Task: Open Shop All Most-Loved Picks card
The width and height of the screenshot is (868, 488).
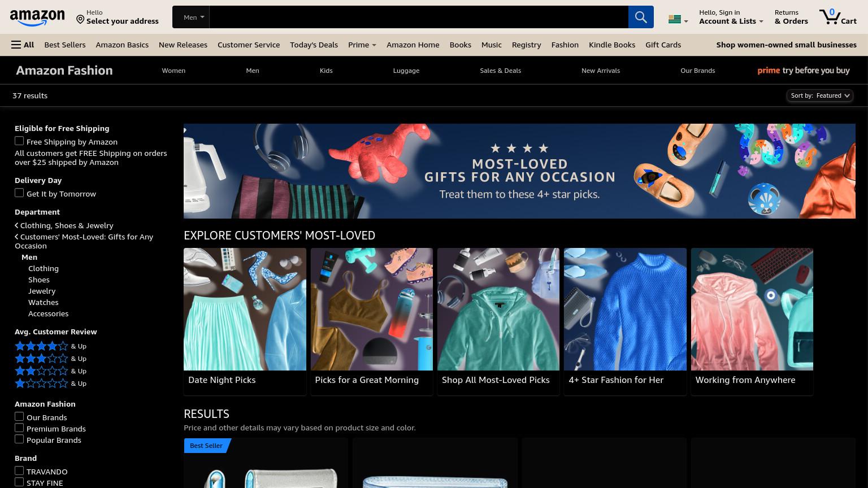Action: pyautogui.click(x=498, y=321)
